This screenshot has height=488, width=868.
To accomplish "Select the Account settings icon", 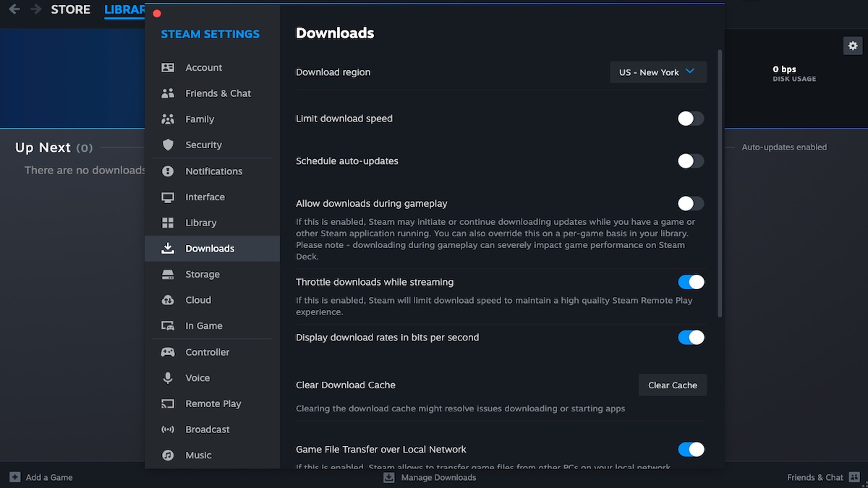I will (168, 67).
